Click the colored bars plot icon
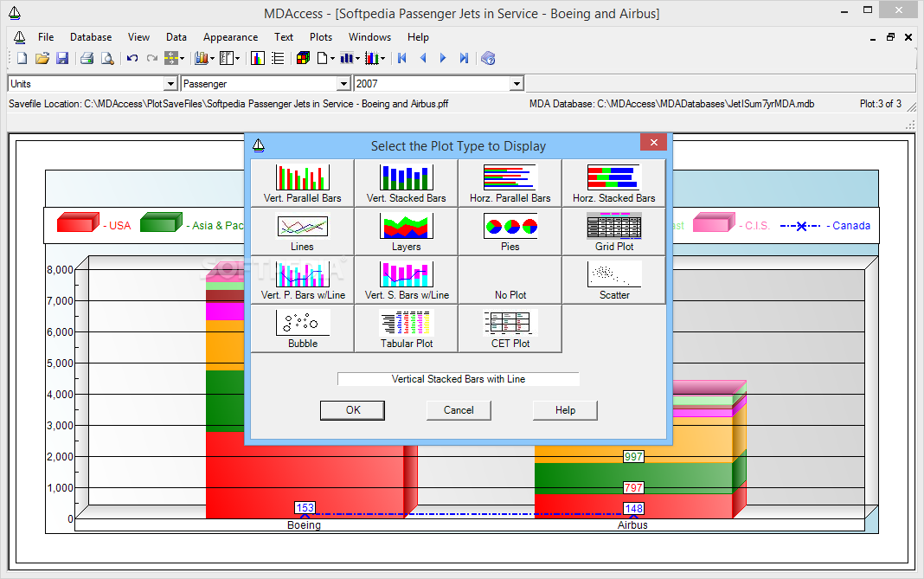 pos(258,58)
